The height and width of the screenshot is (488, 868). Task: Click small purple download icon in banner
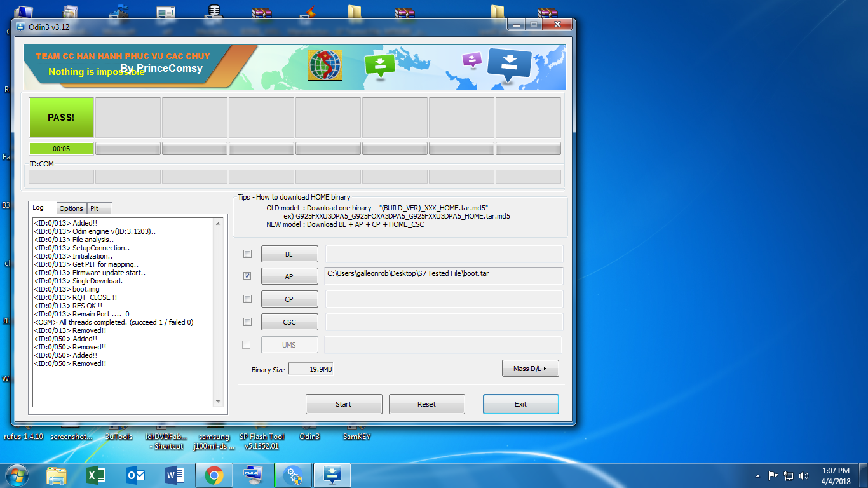pos(472,60)
